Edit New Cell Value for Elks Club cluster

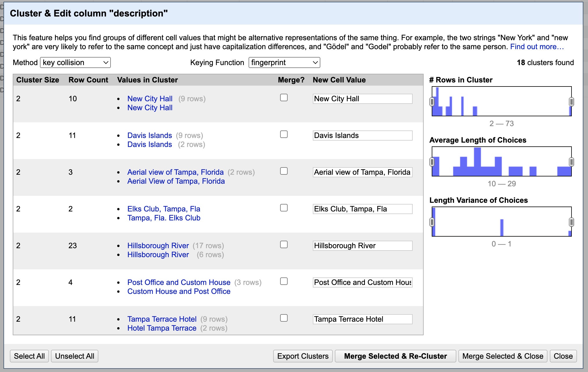click(x=361, y=209)
